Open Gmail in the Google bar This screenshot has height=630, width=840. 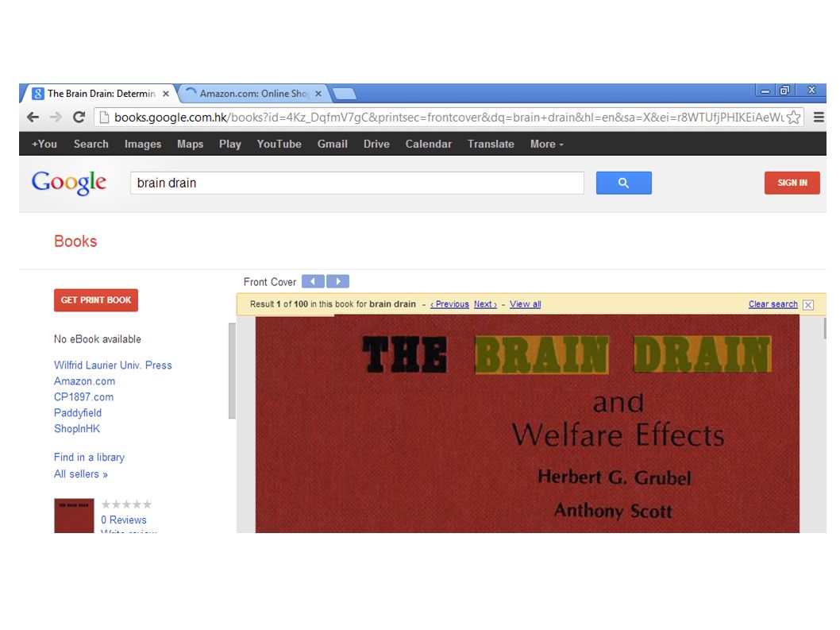tap(332, 144)
